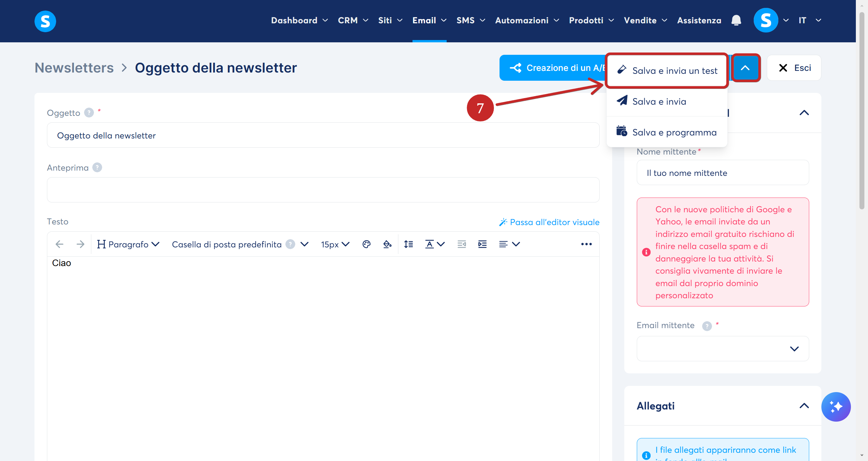
Task: Go to Assistenza
Action: [x=699, y=21]
